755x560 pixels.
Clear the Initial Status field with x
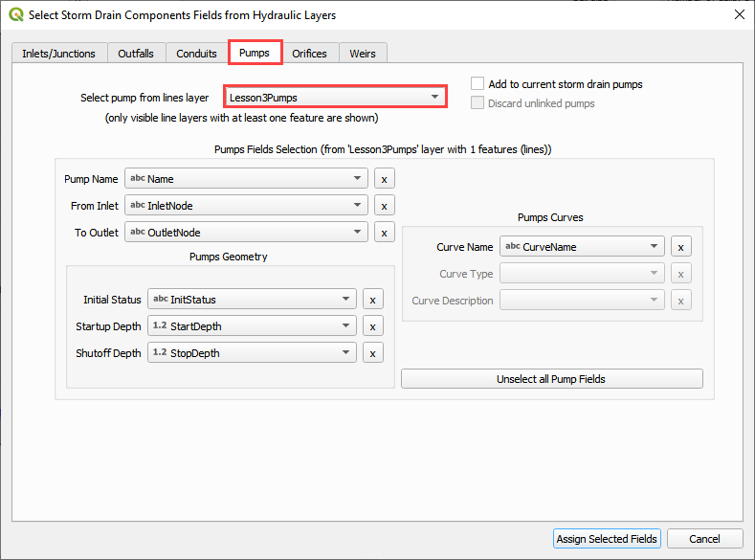tap(372, 300)
